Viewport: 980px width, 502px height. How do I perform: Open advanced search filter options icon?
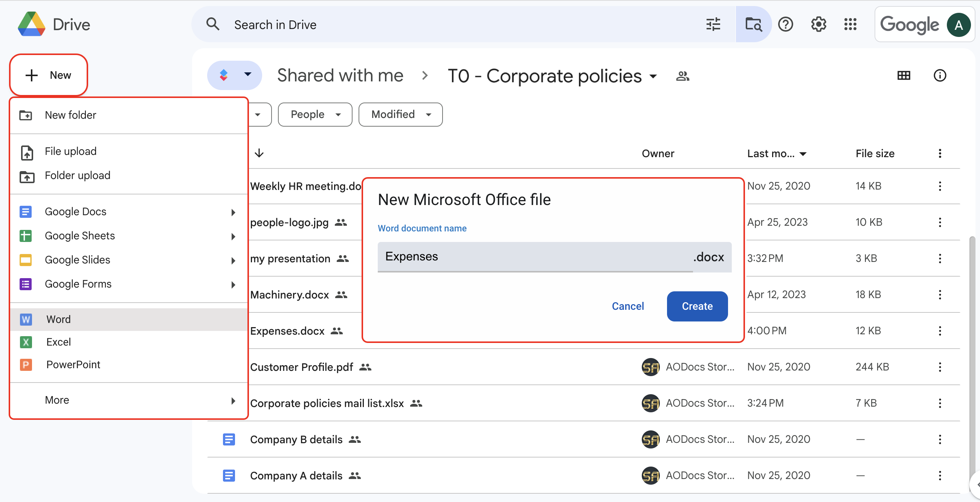[713, 24]
